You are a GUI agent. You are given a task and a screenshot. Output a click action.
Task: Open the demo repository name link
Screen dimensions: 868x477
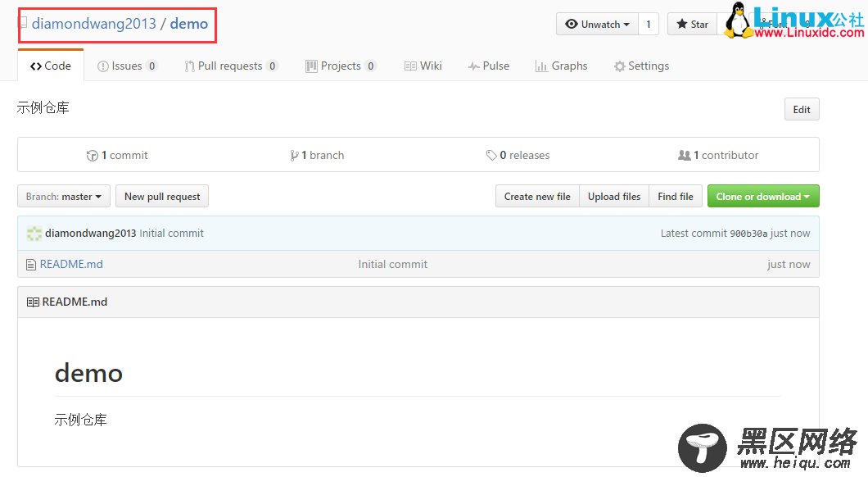pyautogui.click(x=189, y=24)
